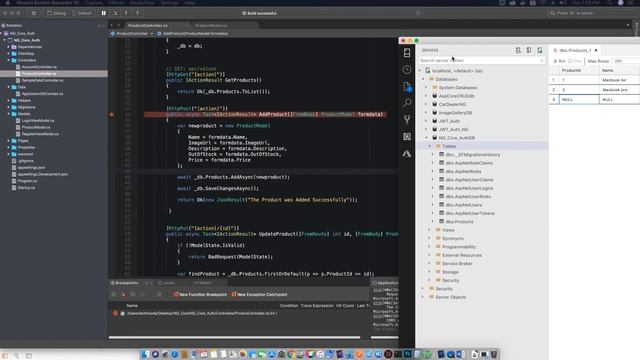The height and width of the screenshot is (360, 640).
Task: Click Step Into debug icon
Action: 126,13
